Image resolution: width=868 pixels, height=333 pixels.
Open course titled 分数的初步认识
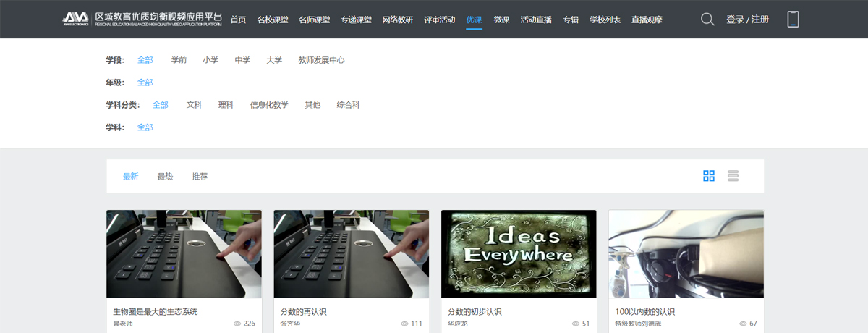pos(475,311)
